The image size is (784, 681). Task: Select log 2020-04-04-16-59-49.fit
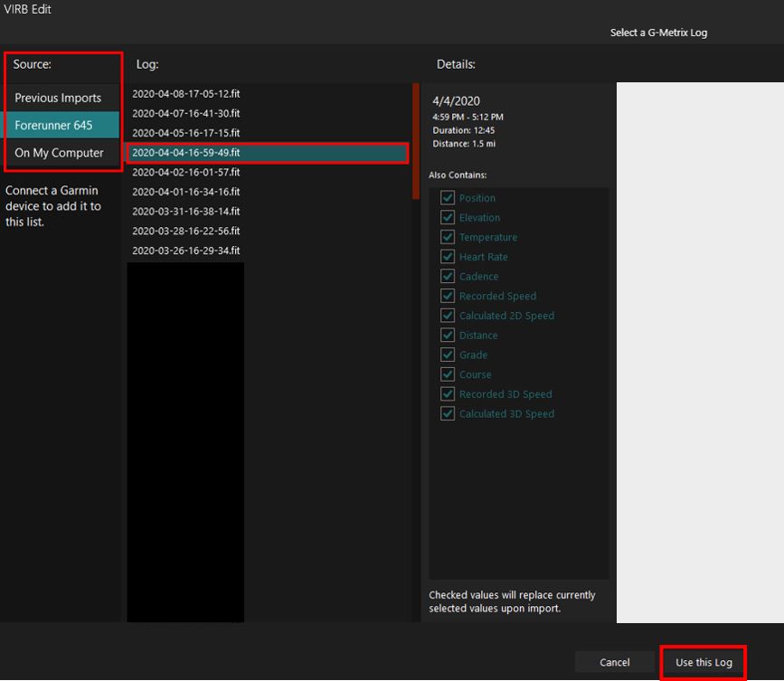[x=269, y=153]
